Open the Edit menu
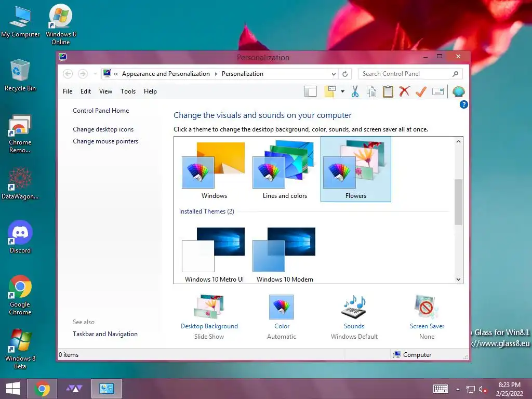 (86, 91)
